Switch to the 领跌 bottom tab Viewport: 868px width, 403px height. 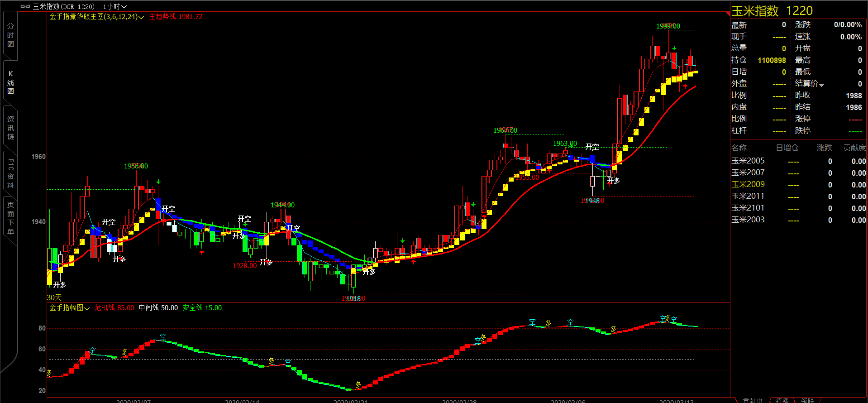pos(807,400)
